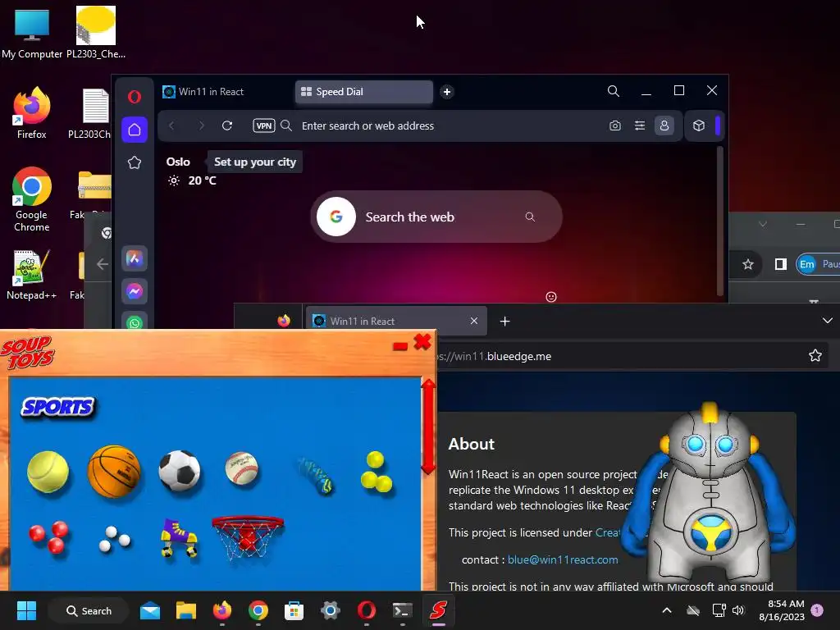The image size is (840, 630).
Task: Open the blue@win11react.com email link
Action: pos(563,559)
